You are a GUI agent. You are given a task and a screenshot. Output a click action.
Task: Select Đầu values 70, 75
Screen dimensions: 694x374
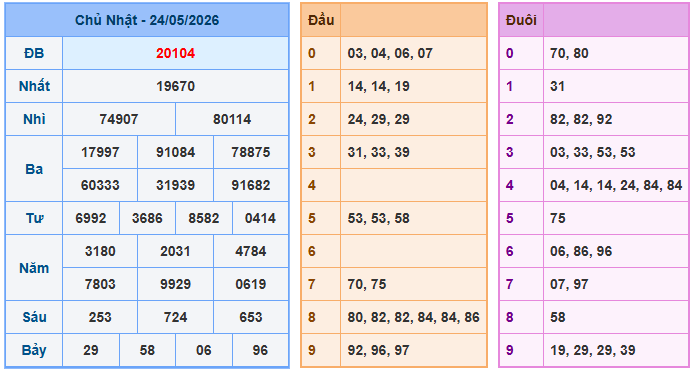367,284
